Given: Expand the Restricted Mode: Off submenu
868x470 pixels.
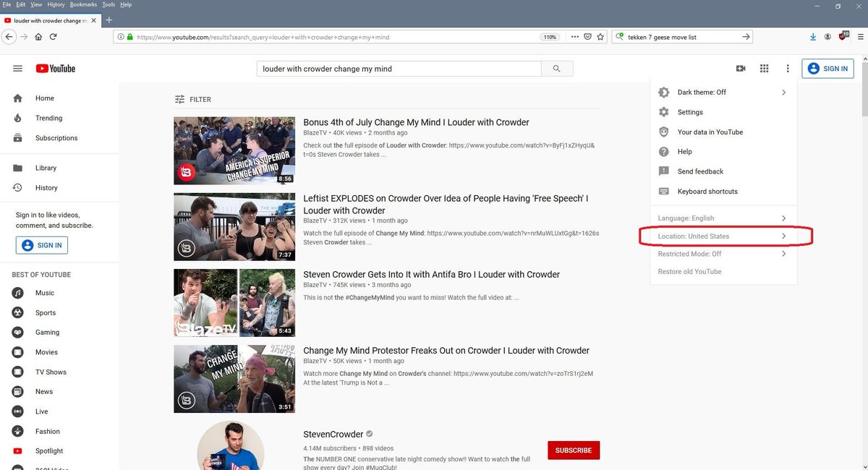Looking at the screenshot, I should click(x=723, y=254).
